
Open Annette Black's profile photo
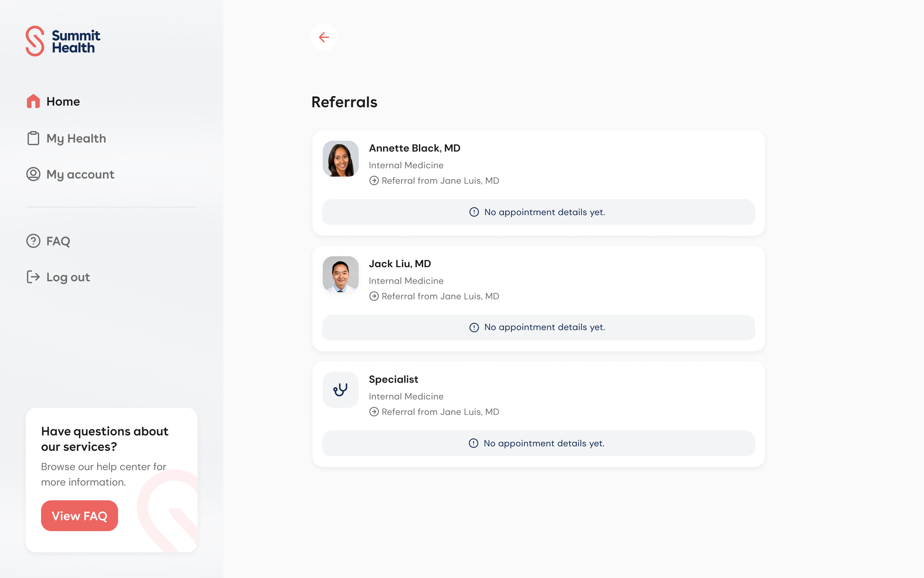[341, 159]
